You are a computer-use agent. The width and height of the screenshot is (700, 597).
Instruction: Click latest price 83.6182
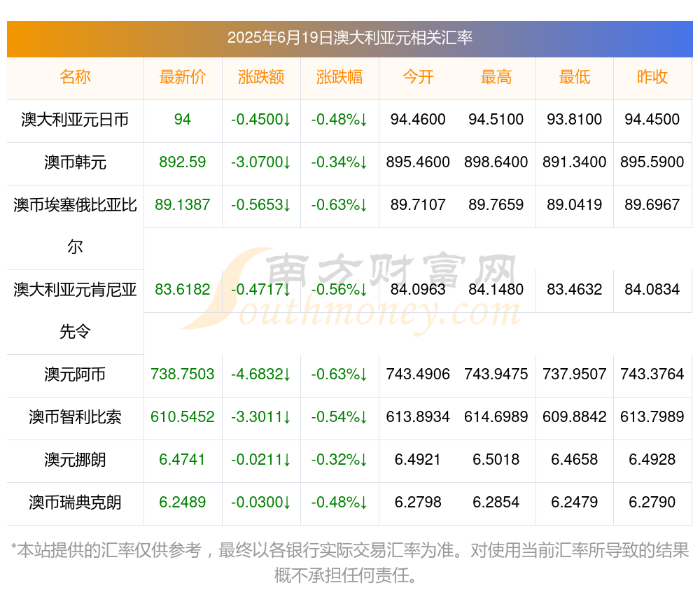point(183,290)
